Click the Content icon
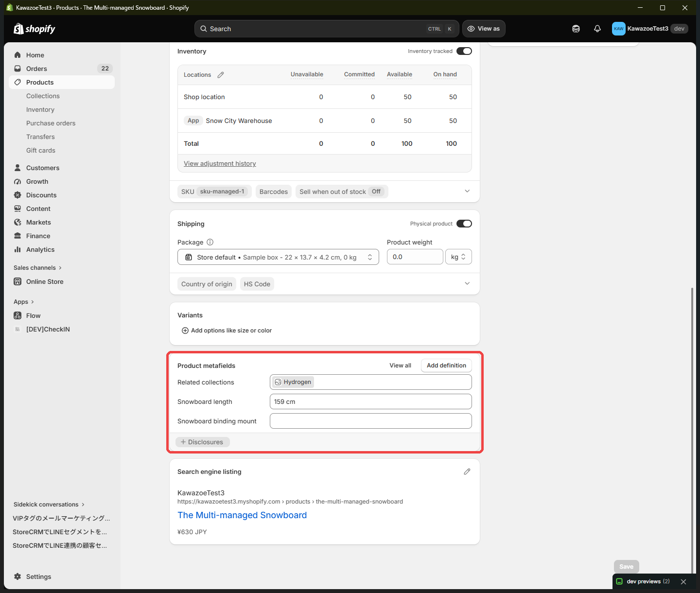This screenshot has height=593, width=700. pos(17,209)
